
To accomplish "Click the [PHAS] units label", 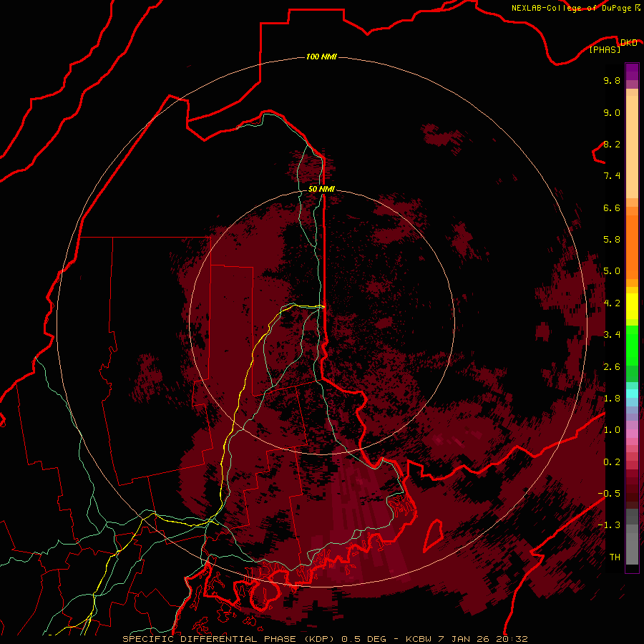I will [x=605, y=49].
